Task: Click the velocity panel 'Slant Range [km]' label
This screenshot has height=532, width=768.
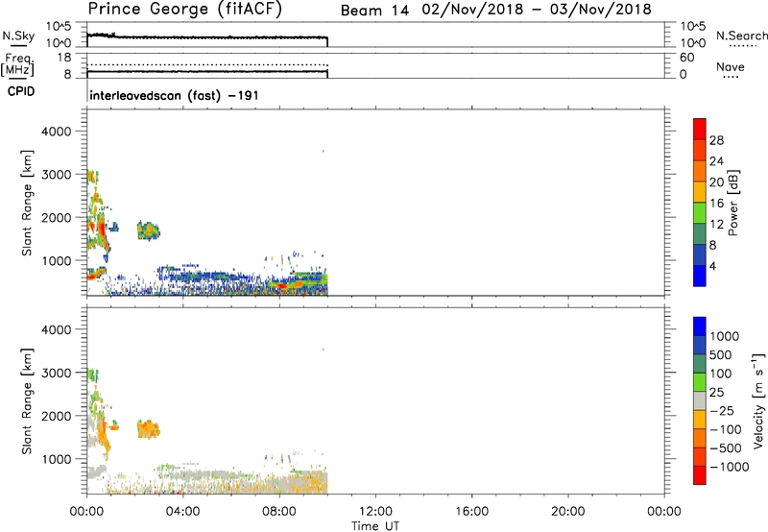Action: click(x=27, y=401)
